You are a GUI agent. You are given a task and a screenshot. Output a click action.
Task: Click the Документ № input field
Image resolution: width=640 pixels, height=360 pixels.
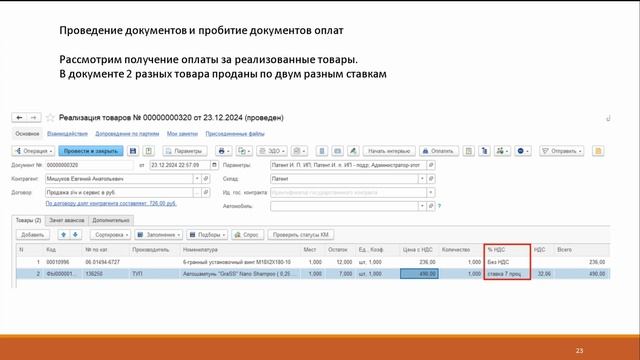tap(89, 165)
